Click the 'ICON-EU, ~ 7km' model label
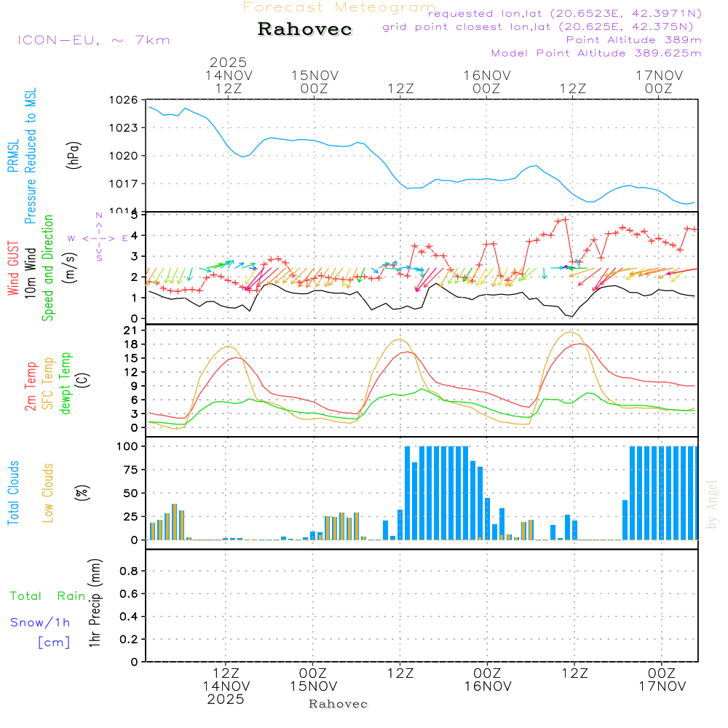This screenshot has height=728, width=728. tap(93, 40)
